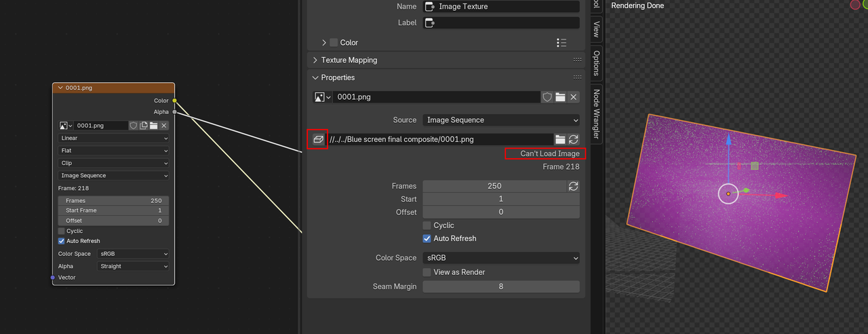Screen dimensions: 868x334
Task: Click the white circle view-plane gizmo handle
Action: click(x=728, y=193)
